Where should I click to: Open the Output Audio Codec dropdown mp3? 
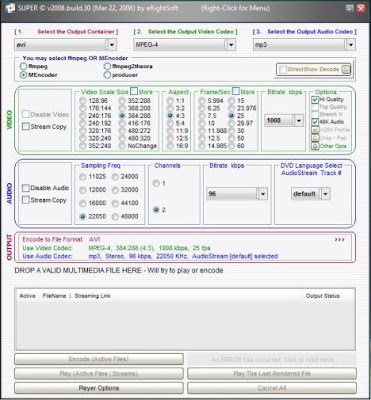[x=304, y=44]
